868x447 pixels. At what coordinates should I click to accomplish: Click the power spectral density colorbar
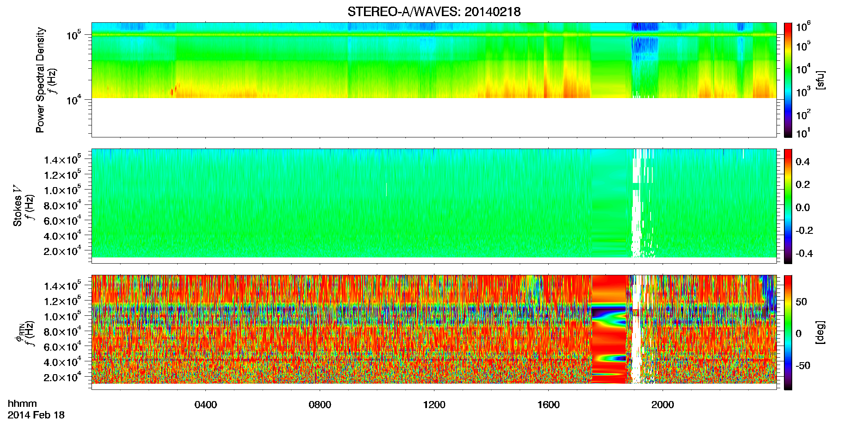788,80
